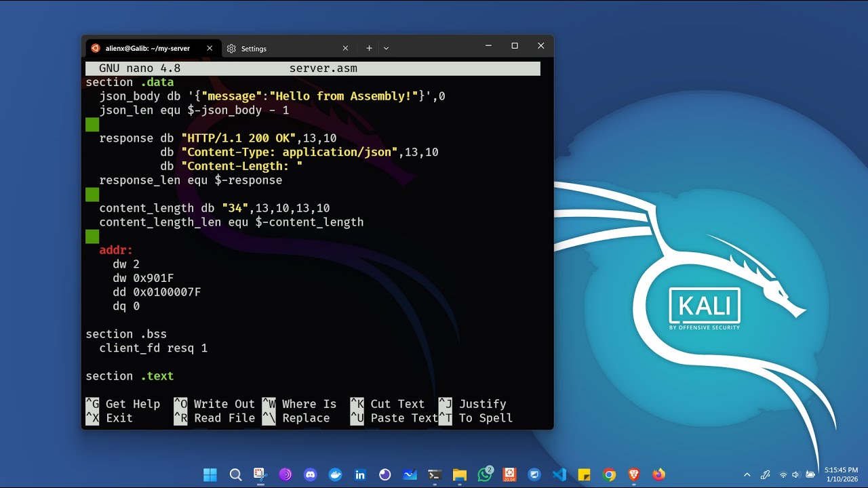Click the battery tray icon

point(810,474)
